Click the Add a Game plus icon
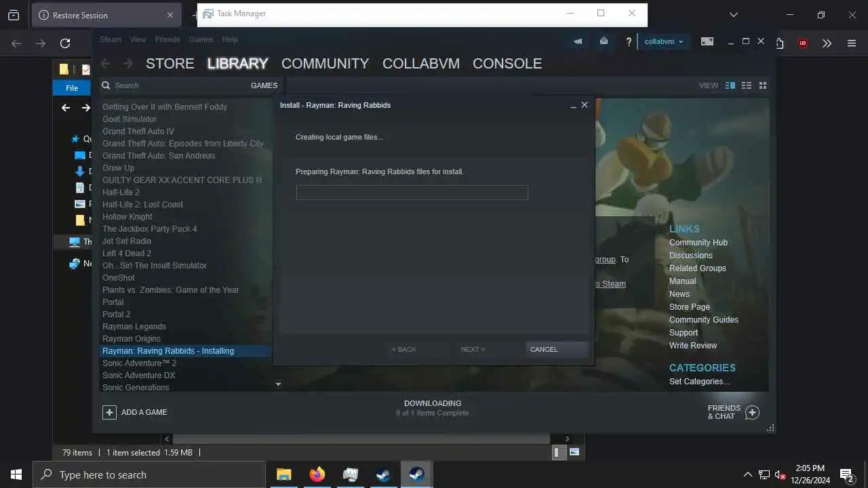Screen dimensions: 868x488 pos(109,412)
